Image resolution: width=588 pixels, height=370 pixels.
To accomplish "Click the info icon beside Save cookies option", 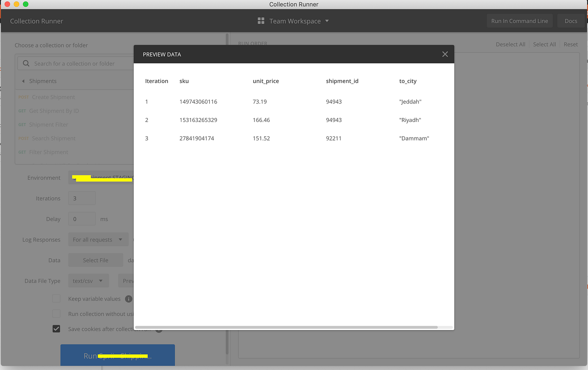I will tap(159, 329).
